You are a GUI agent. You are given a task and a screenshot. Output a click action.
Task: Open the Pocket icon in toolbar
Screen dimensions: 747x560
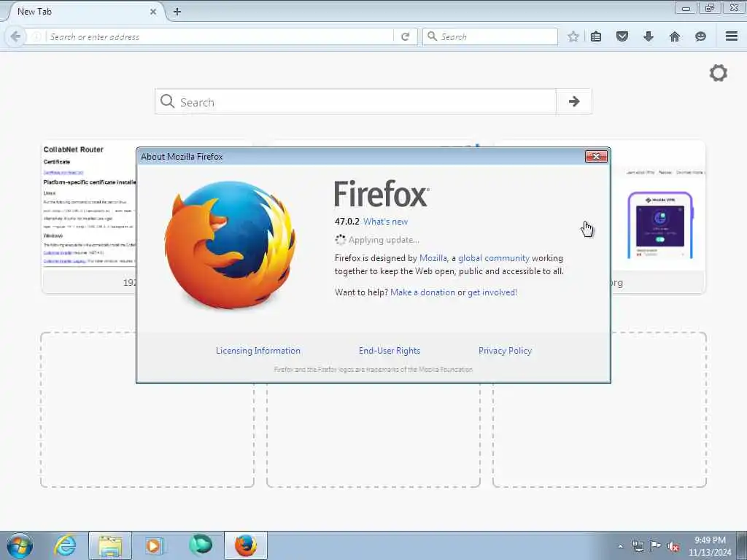(x=622, y=36)
